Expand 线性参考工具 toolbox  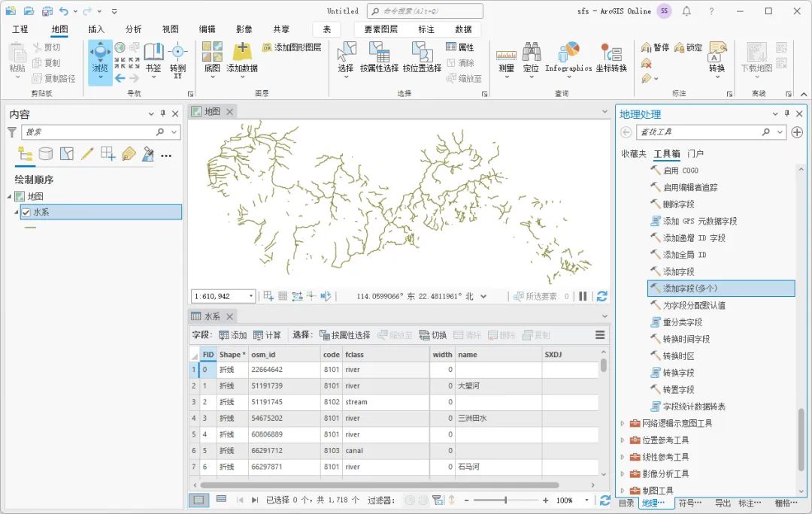[x=623, y=457]
